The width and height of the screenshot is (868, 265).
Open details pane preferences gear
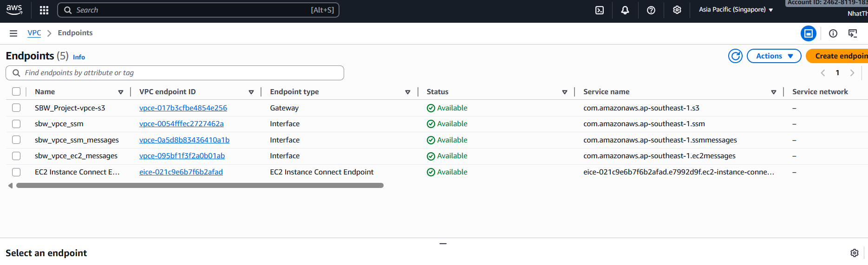click(855, 253)
